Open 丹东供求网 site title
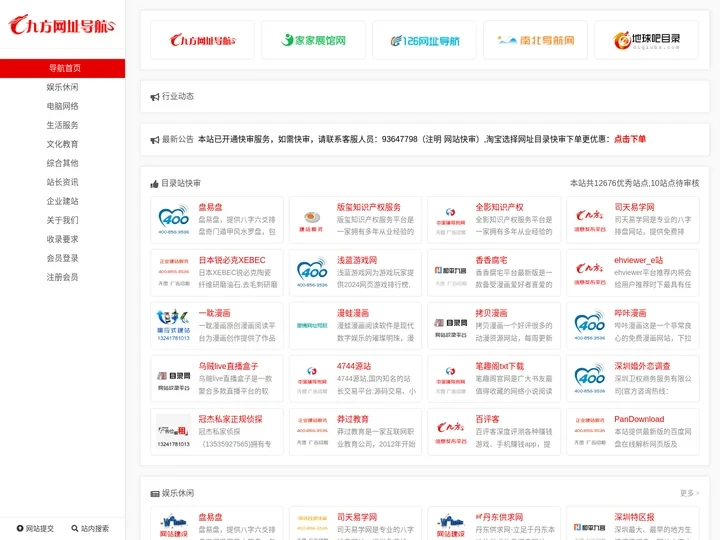The height and width of the screenshot is (540, 720). 499,517
